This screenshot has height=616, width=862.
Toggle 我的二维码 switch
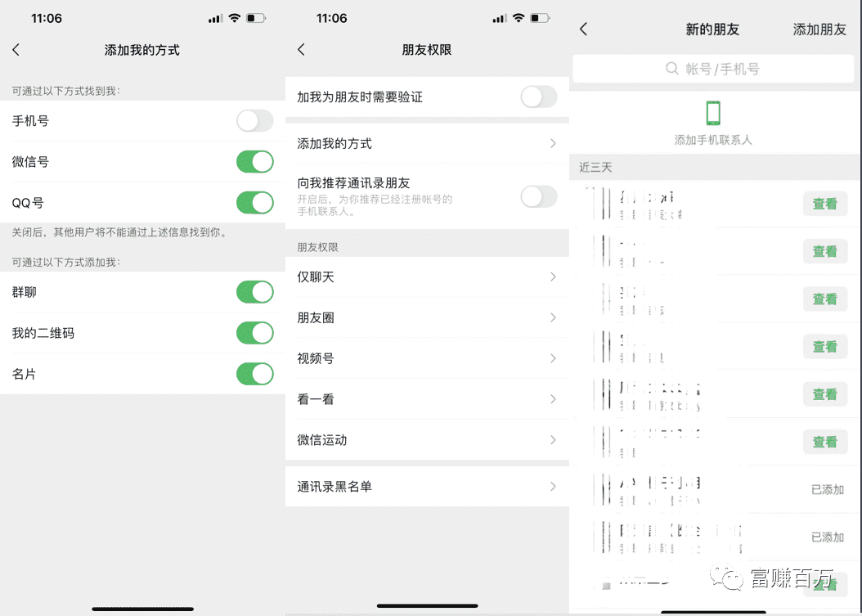[255, 333]
